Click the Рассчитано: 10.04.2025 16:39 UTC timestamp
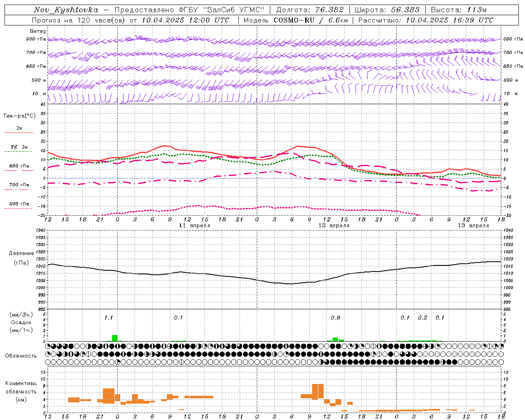525x420 pixels. pyautogui.click(x=426, y=20)
